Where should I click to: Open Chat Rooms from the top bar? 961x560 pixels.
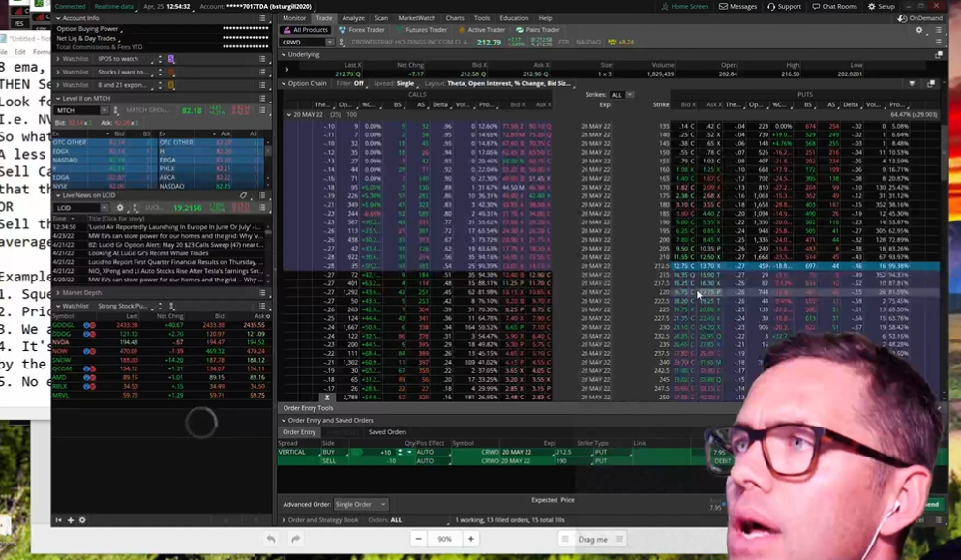point(835,6)
